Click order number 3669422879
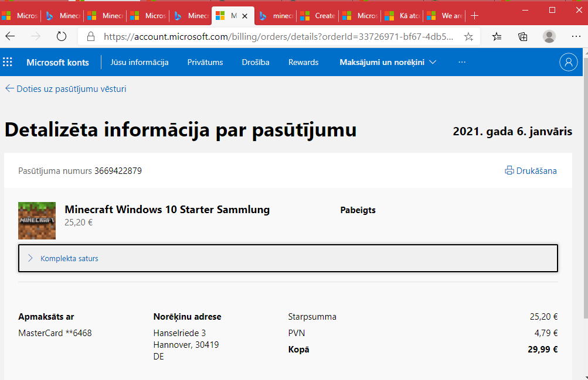The image size is (588, 380). 118,171
